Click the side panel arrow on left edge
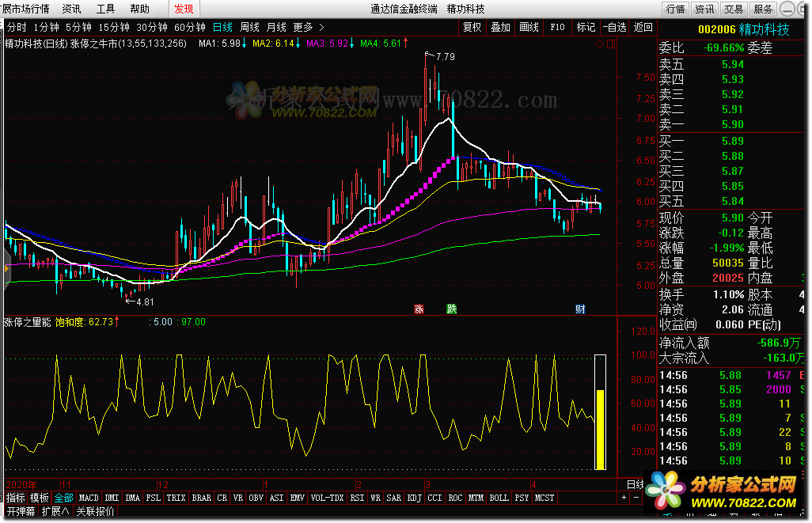Viewport: 812px width, 523px height. pos(6,269)
